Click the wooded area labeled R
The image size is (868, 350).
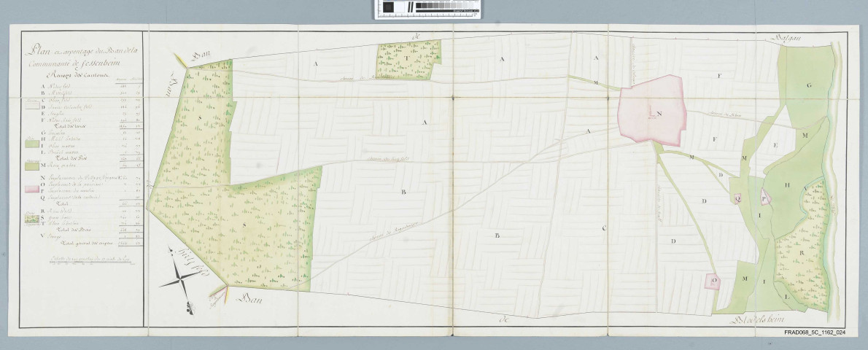coord(801,253)
